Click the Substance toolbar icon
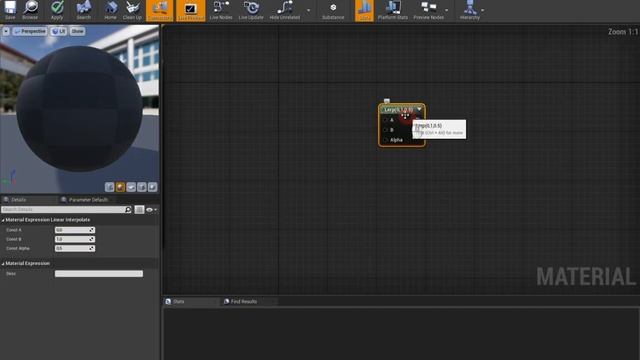The height and width of the screenshot is (360, 640). [333, 10]
